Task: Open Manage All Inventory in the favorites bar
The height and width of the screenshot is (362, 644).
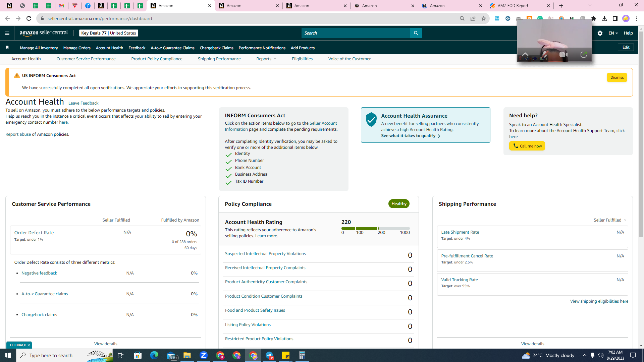Action: (x=39, y=48)
